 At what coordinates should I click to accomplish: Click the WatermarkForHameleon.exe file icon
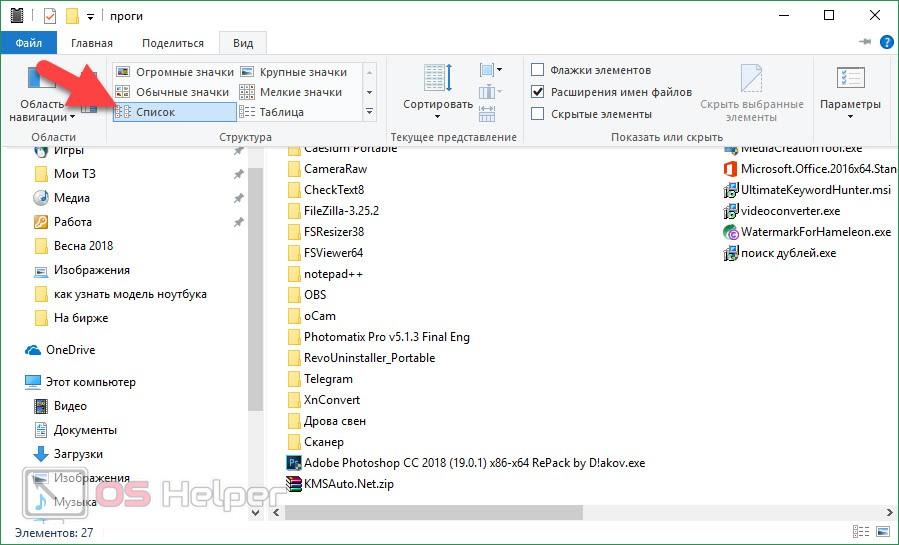pyautogui.click(x=730, y=232)
